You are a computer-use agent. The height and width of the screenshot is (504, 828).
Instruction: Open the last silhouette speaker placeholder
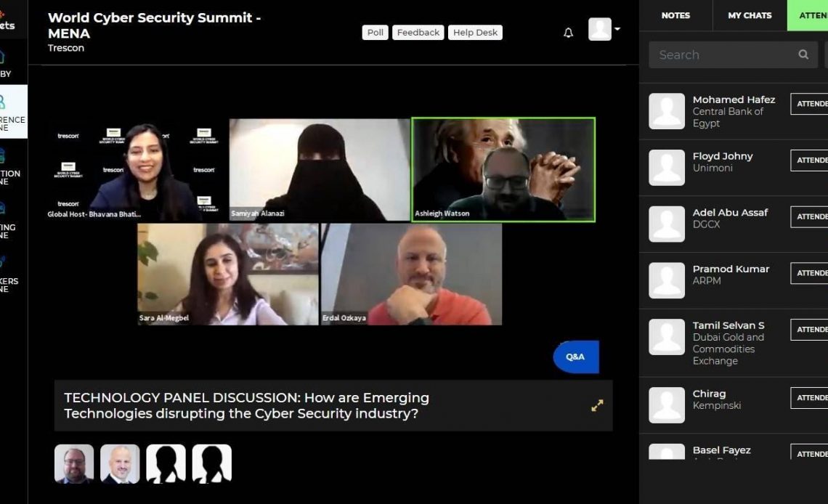coord(212,464)
